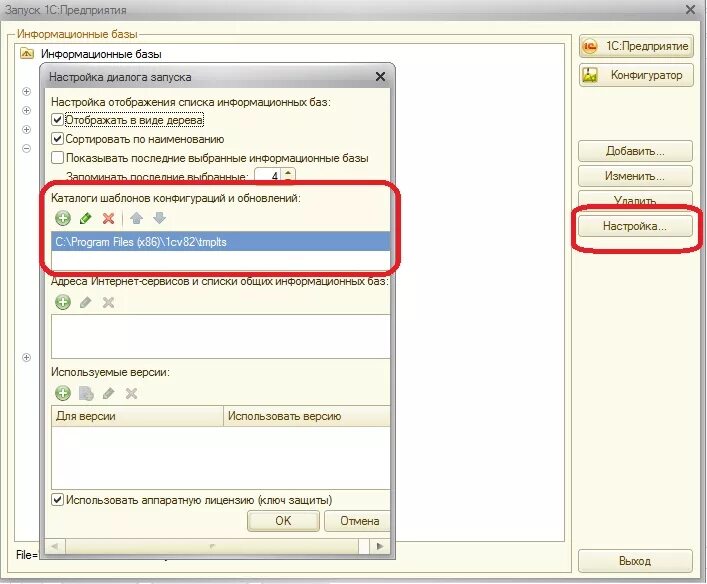Uncheck Сортировать по наименованию option
Screen dimensions: 707x584
pyautogui.click(x=57, y=139)
